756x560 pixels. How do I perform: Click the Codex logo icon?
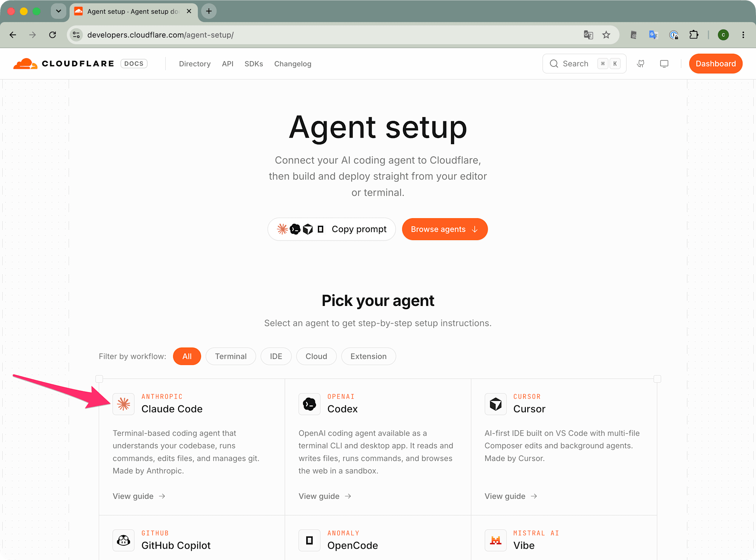pyautogui.click(x=310, y=404)
